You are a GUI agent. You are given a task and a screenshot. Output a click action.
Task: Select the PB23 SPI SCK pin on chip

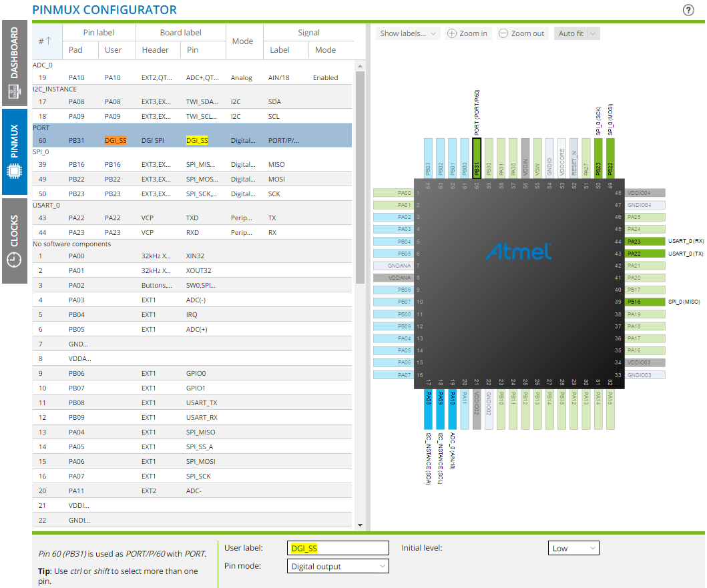coord(598,158)
